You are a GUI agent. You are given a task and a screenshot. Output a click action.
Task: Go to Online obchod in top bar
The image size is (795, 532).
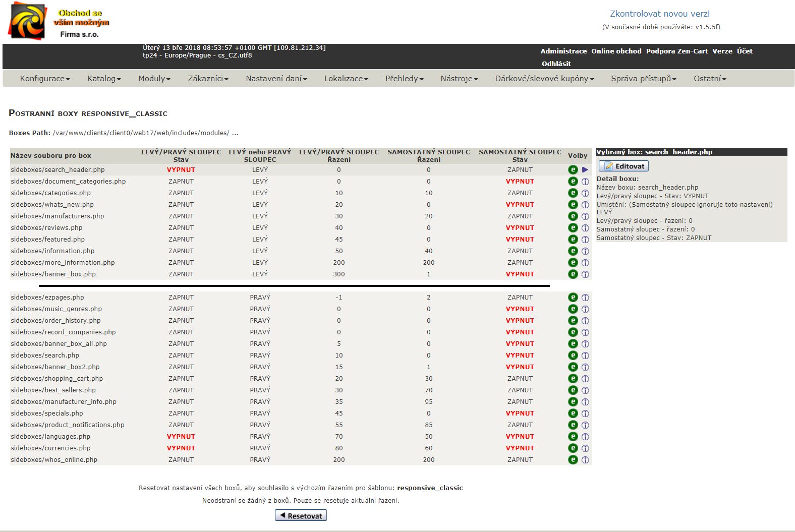coord(616,51)
